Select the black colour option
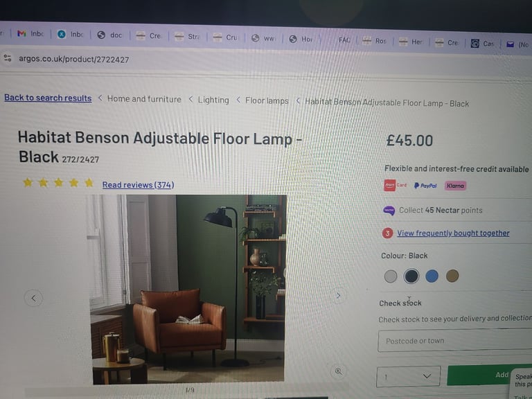 tap(411, 276)
